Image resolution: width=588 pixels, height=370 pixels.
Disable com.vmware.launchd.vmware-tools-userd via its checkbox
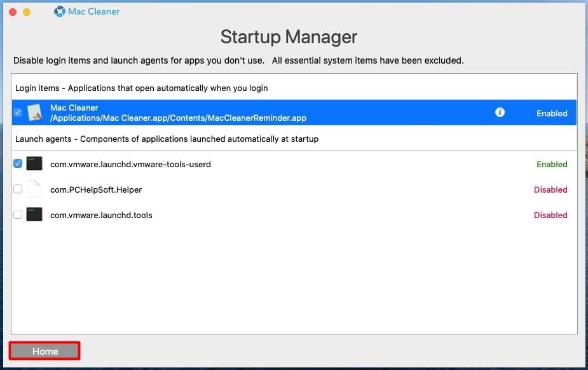pyautogui.click(x=18, y=163)
